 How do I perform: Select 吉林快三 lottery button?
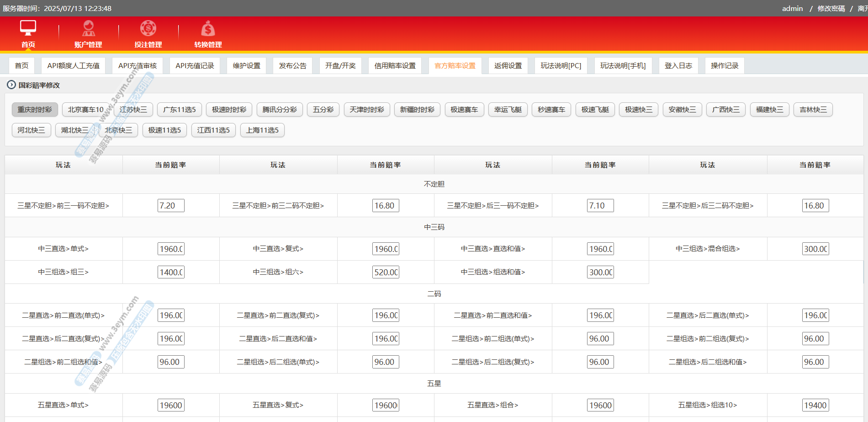tap(813, 110)
